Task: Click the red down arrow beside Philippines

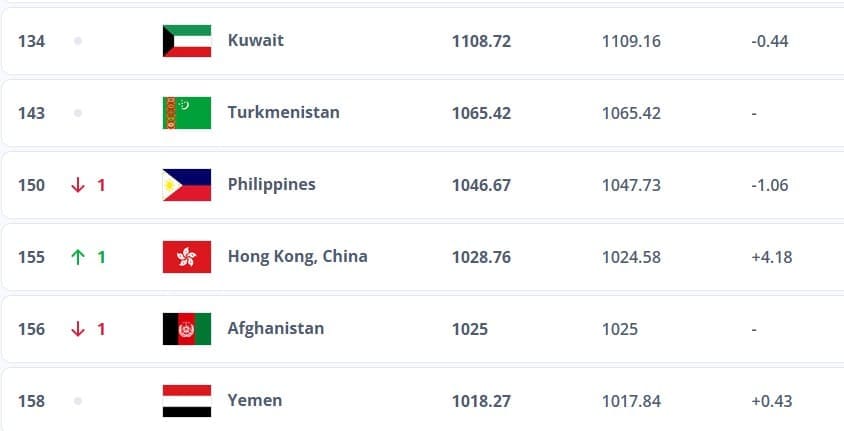Action: 78,185
